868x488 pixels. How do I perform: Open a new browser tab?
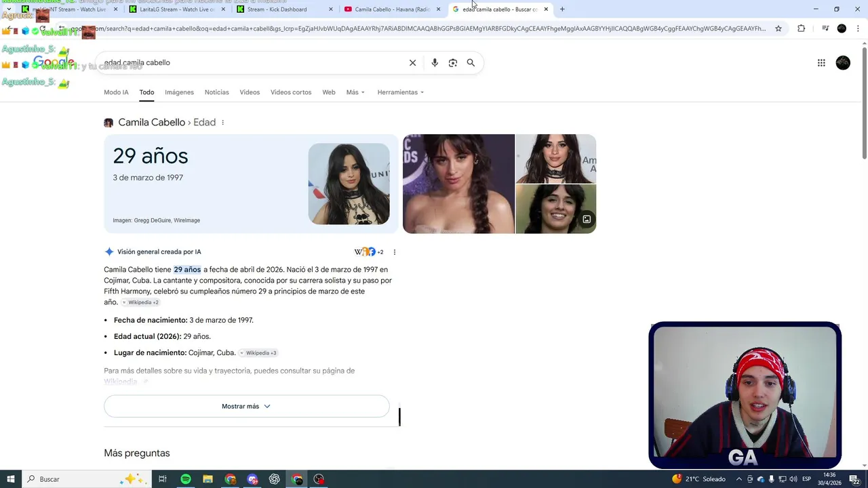561,9
